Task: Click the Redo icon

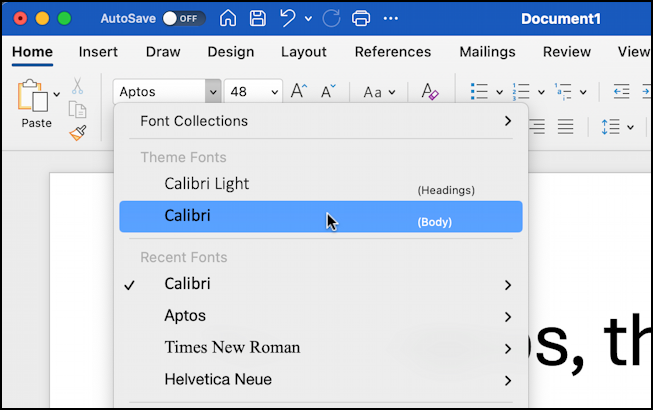Action: click(331, 18)
